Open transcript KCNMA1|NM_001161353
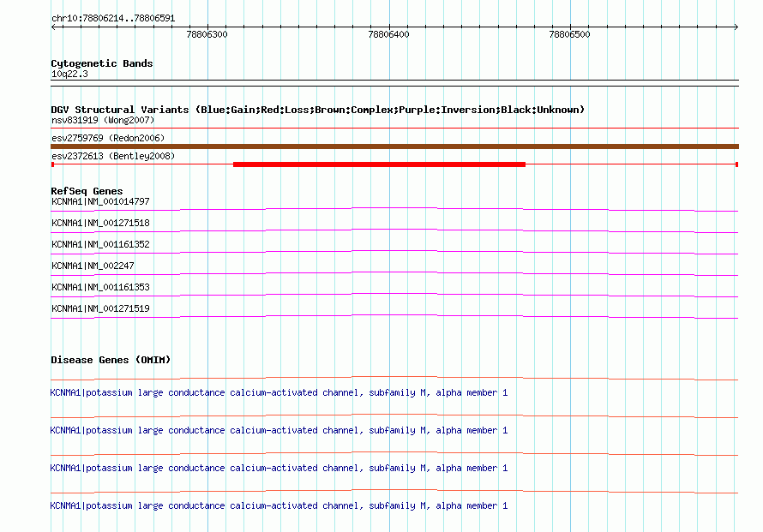This screenshot has height=532, width=763. [x=100, y=287]
